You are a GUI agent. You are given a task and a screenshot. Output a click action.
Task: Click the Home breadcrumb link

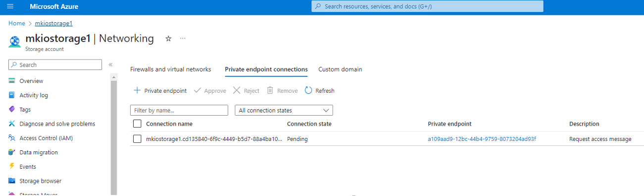tap(17, 23)
